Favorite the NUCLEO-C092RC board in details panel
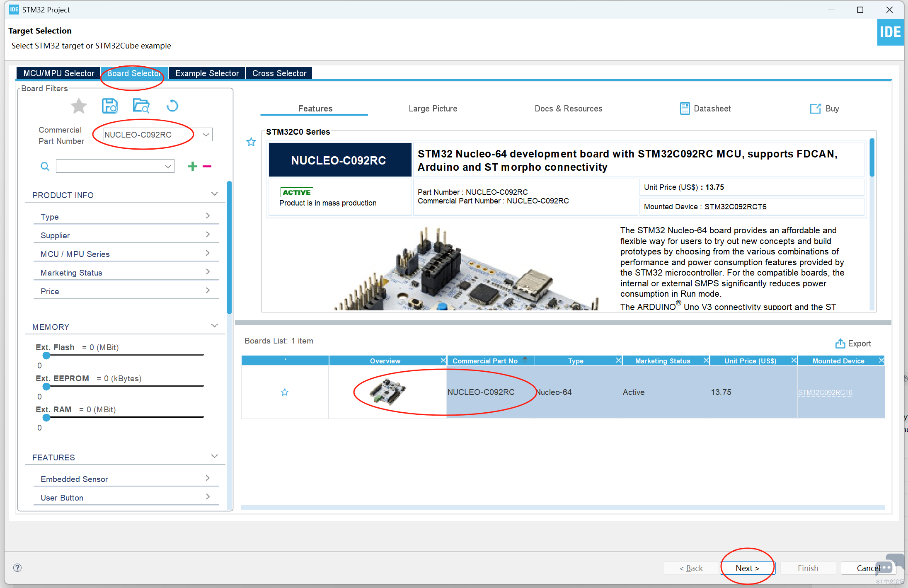Image resolution: width=908 pixels, height=588 pixels. tap(251, 142)
